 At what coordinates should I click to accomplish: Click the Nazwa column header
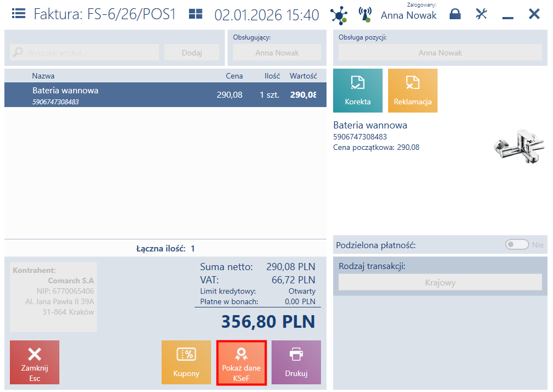[43, 76]
